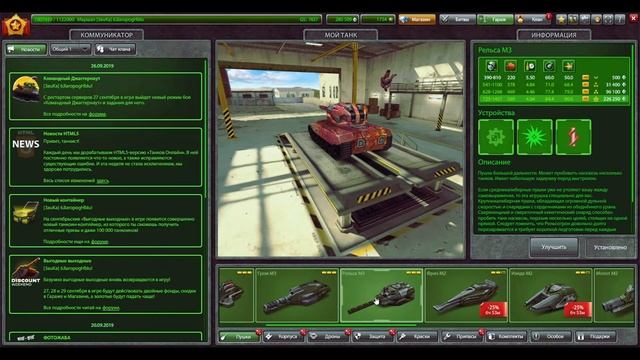Open the Общий 1 chat channel dropdown
640x360 pixels.
[x=70, y=49]
